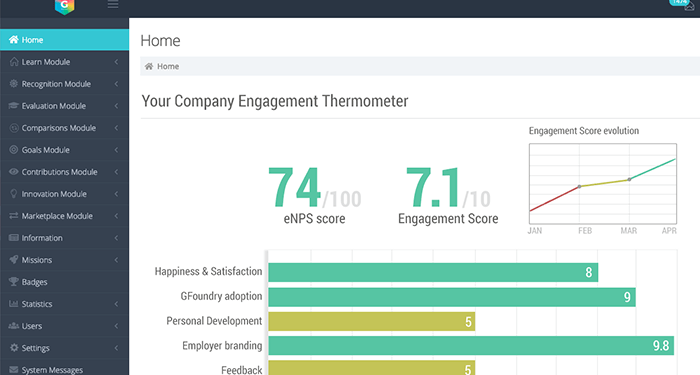Click 'Engagement Score evolution' chart title

point(584,131)
